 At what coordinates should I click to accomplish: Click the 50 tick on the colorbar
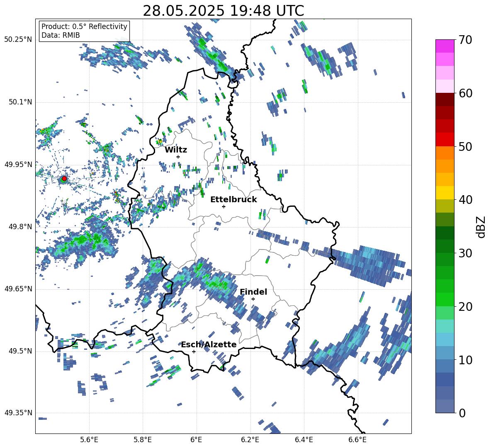coord(465,146)
